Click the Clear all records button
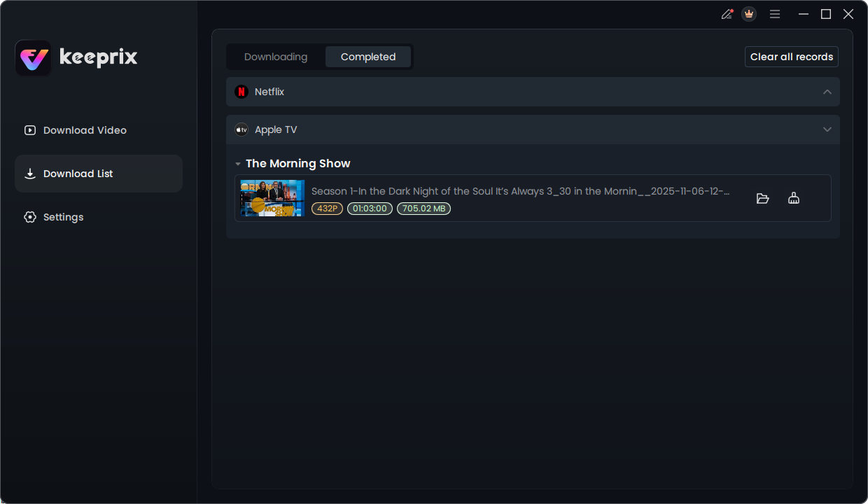The width and height of the screenshot is (868, 504). click(791, 57)
